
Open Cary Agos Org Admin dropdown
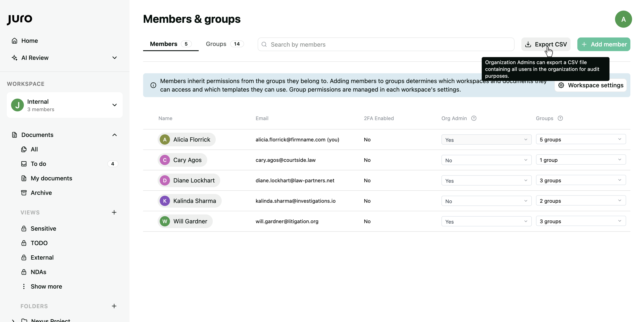[486, 160]
